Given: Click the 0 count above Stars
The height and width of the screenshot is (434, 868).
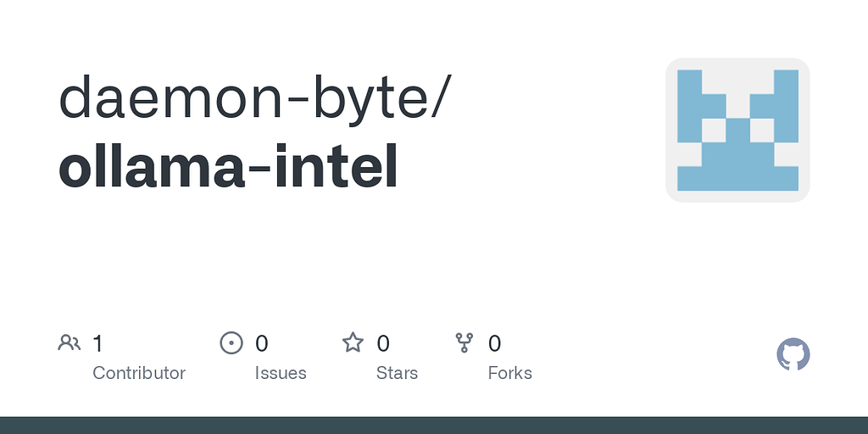Looking at the screenshot, I should 383,343.
